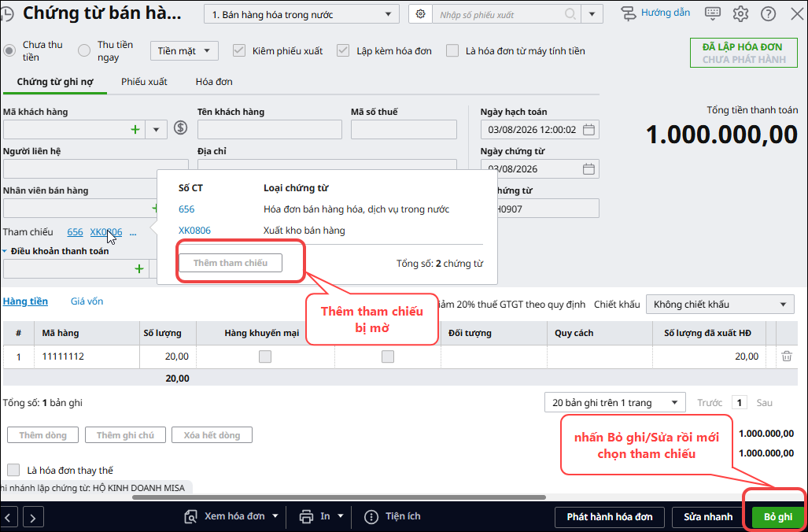Check Là hóa đơn thay thế
Image resolution: width=808 pixels, height=532 pixels.
click(x=13, y=470)
